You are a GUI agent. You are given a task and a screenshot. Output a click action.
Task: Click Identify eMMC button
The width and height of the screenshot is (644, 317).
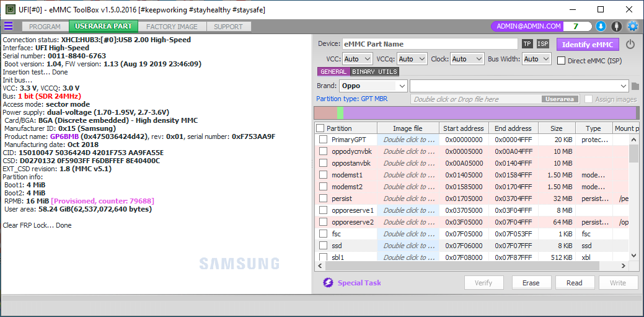(588, 45)
